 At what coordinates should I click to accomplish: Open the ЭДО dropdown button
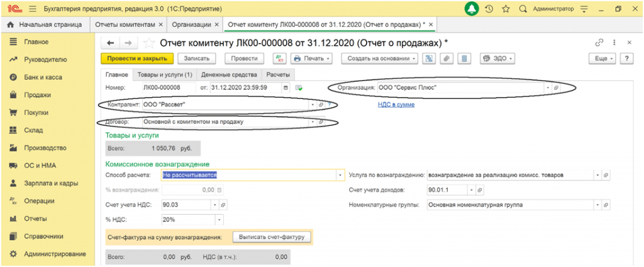pos(497,59)
